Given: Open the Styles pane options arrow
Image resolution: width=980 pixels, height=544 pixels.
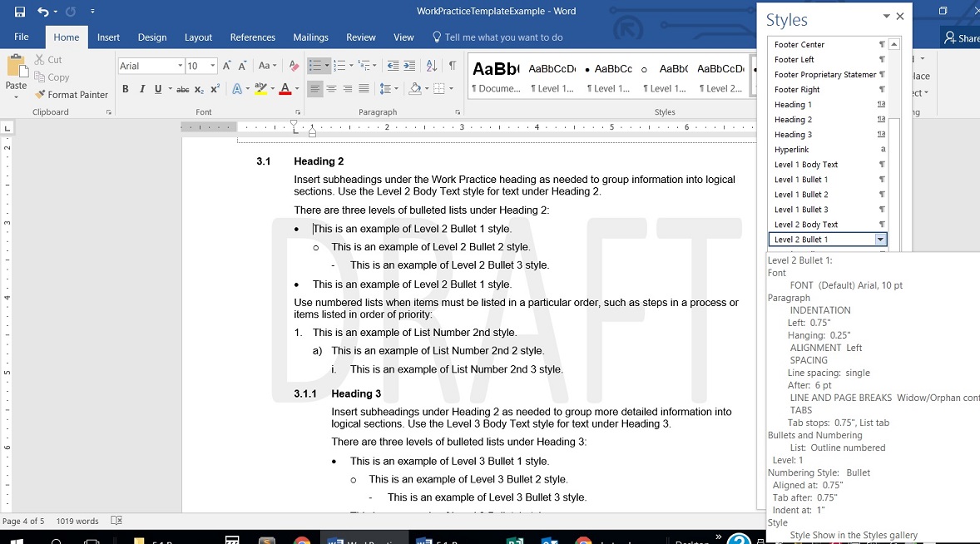Looking at the screenshot, I should (x=886, y=17).
